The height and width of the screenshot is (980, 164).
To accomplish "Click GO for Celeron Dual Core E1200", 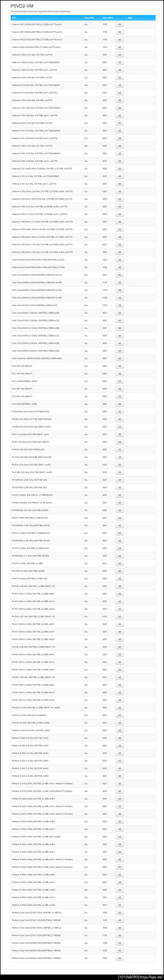I will click(x=120, y=260).
